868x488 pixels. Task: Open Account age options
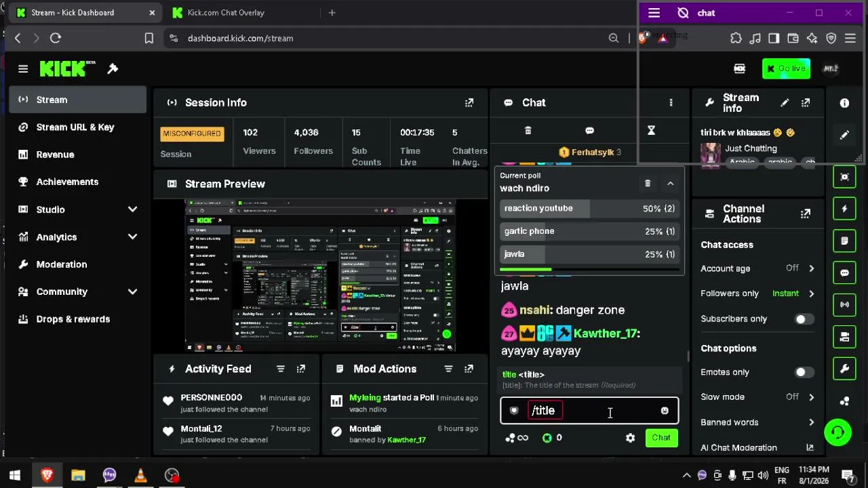pos(757,268)
